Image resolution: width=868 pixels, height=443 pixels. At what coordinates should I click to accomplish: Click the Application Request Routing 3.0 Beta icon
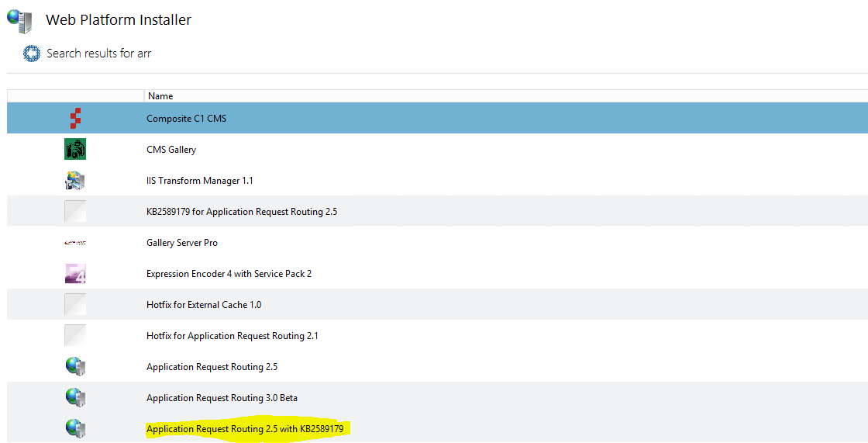click(x=75, y=397)
